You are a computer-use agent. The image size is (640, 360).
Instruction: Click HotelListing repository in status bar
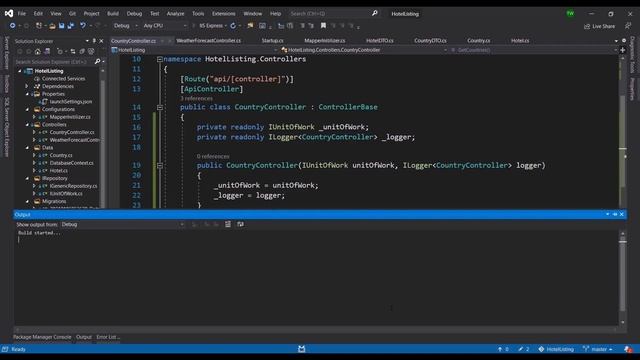(556, 349)
